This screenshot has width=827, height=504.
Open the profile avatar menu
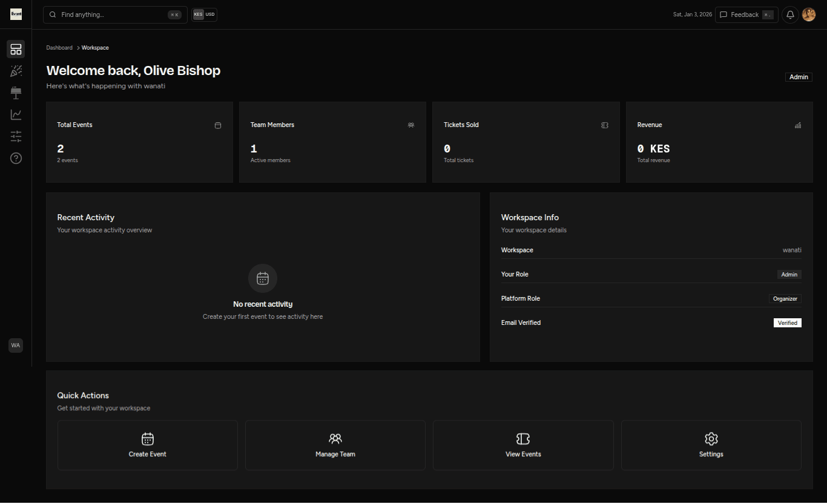[809, 14]
